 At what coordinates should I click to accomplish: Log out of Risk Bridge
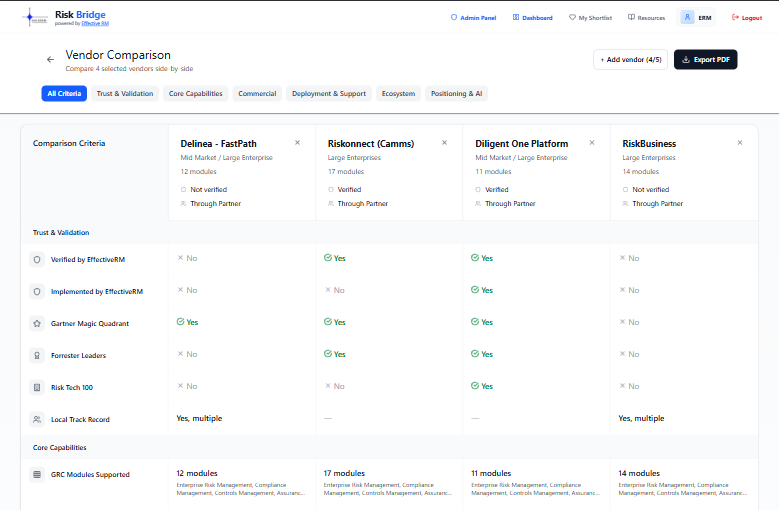(x=747, y=18)
